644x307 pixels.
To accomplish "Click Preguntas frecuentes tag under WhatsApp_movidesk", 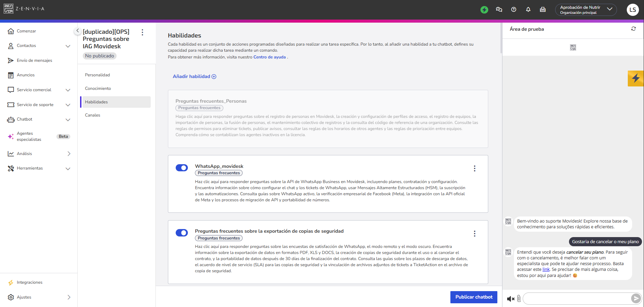I will tap(219, 173).
